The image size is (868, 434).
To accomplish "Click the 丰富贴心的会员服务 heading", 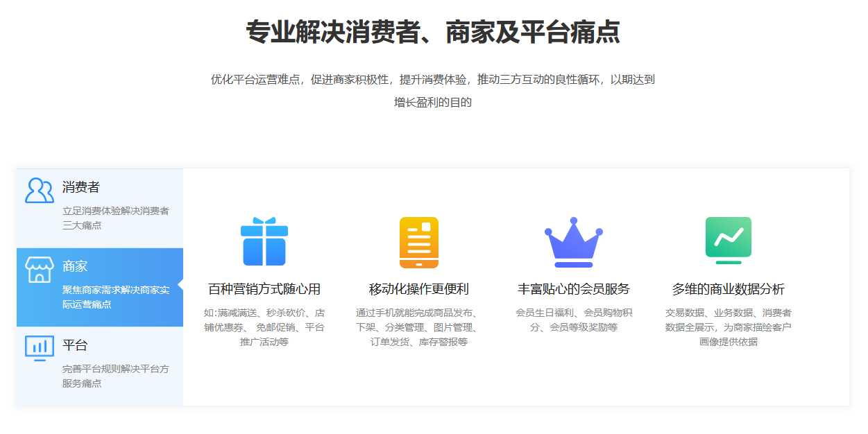I will (x=574, y=289).
